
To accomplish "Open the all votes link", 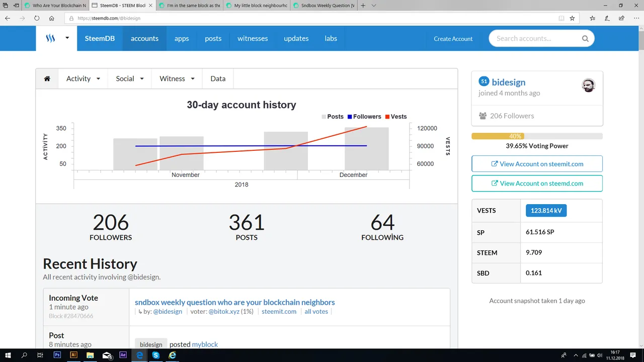I will 316,312.
